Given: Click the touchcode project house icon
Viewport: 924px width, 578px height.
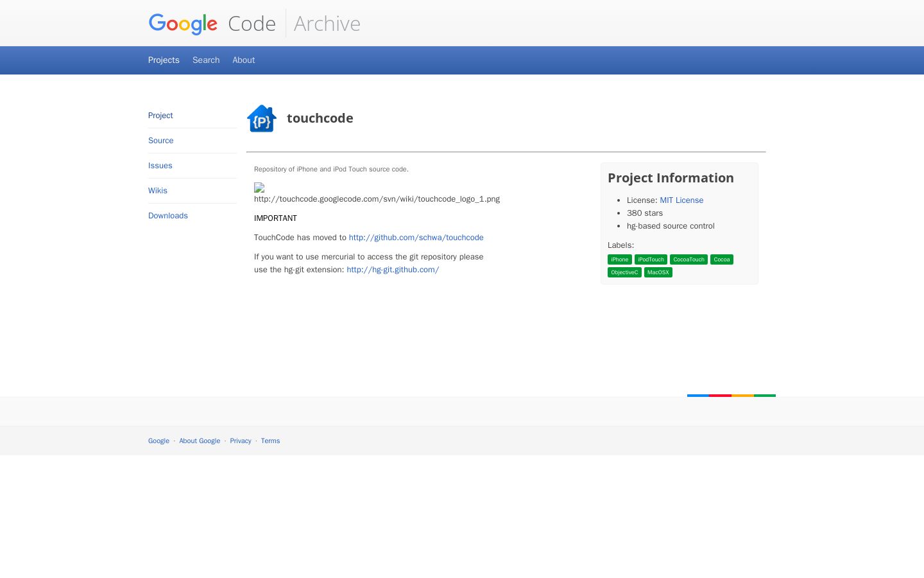Looking at the screenshot, I should click(262, 118).
